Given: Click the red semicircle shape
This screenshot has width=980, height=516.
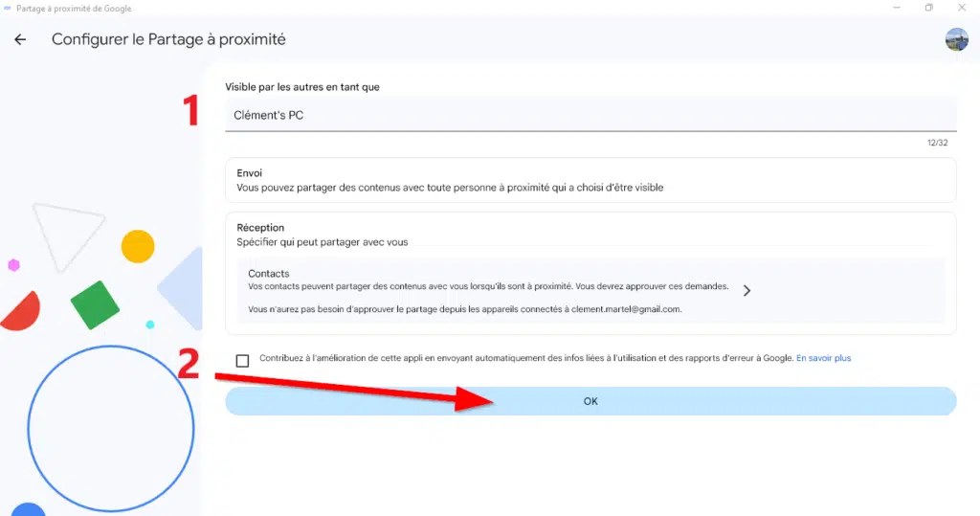Looking at the screenshot, I should pyautogui.click(x=21, y=311).
